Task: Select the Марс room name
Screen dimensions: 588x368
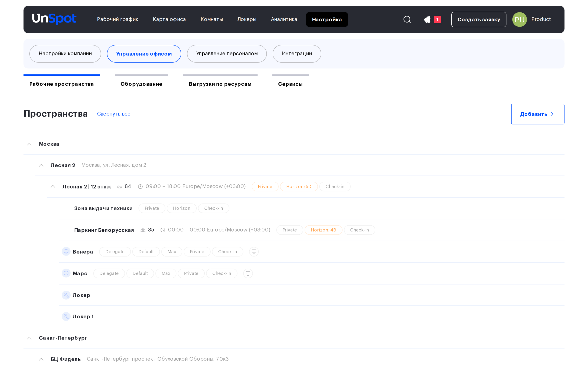Action: pyautogui.click(x=80, y=273)
